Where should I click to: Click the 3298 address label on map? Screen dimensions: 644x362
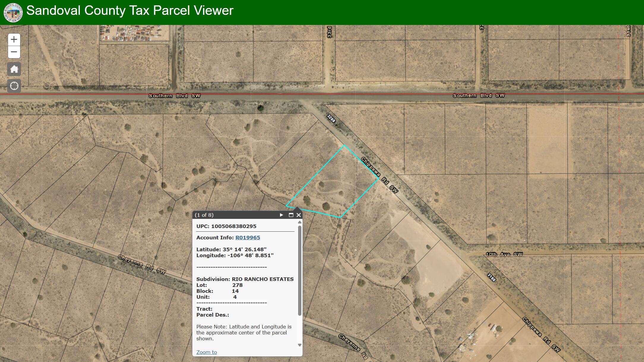pyautogui.click(x=331, y=118)
